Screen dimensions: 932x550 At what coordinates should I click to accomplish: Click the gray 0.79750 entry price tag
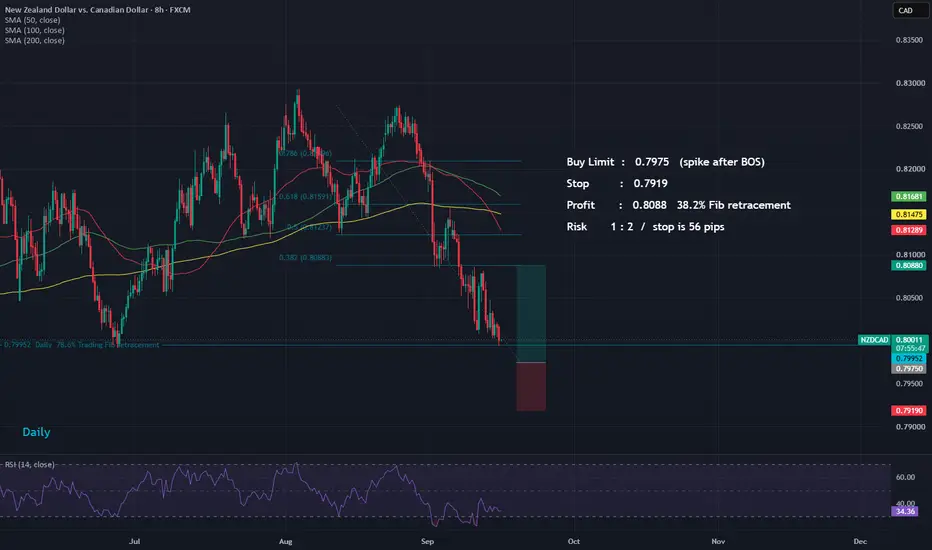click(908, 369)
